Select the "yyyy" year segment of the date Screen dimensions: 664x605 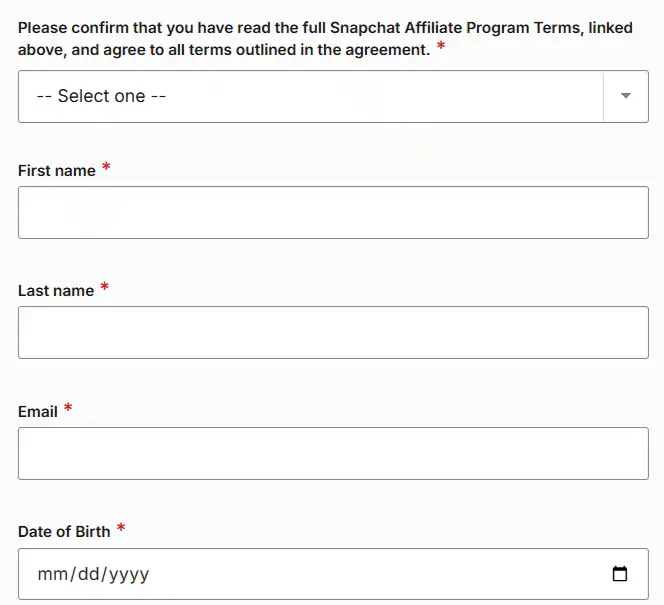(129, 575)
